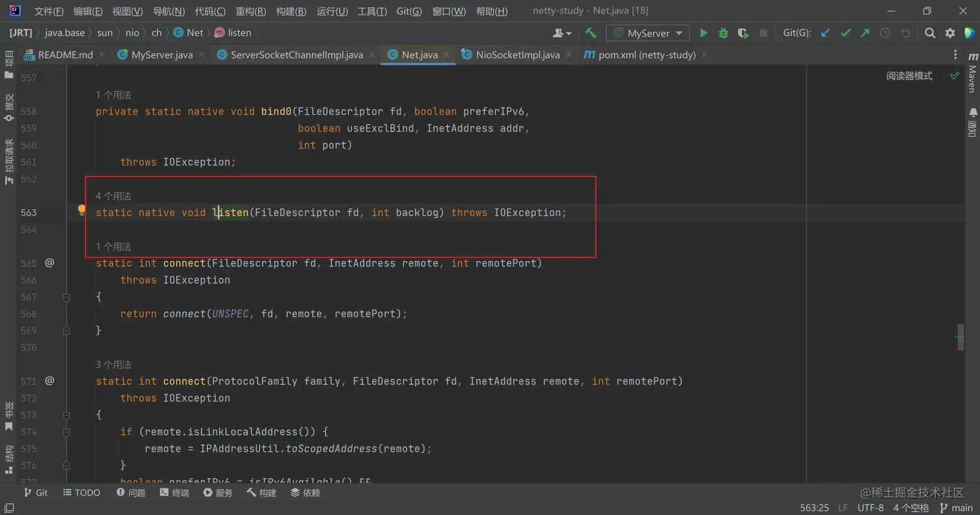Screen dimensions: 980x515
Task: Open the MyServer run configuration dropdown
Action: (647, 33)
